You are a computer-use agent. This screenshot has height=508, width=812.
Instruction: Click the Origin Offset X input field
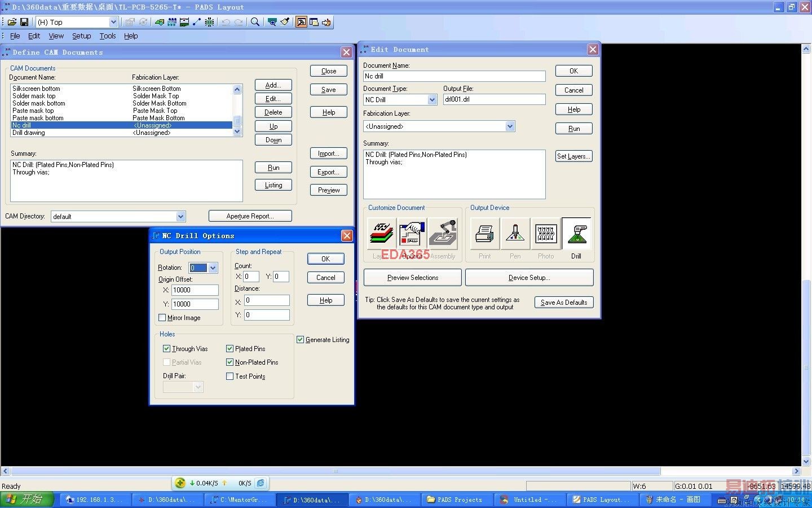(195, 290)
